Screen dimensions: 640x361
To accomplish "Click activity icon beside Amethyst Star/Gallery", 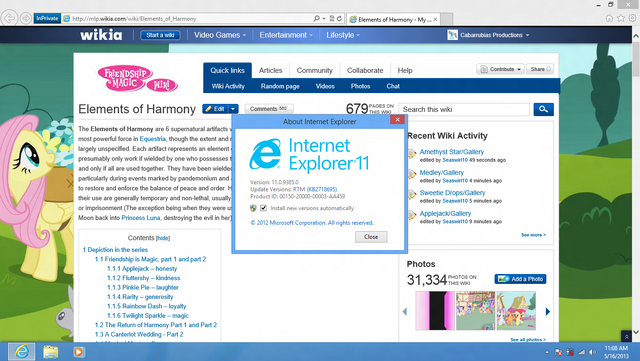I will [x=412, y=154].
